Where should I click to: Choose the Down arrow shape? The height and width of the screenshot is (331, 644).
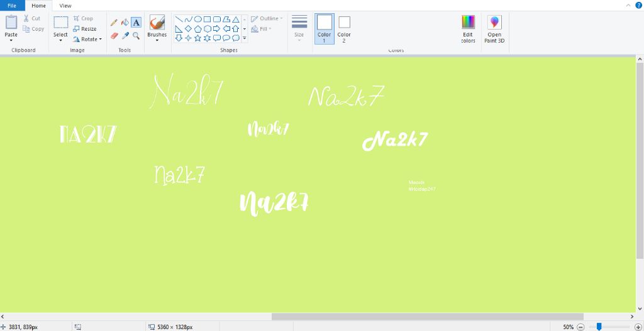[x=179, y=38]
